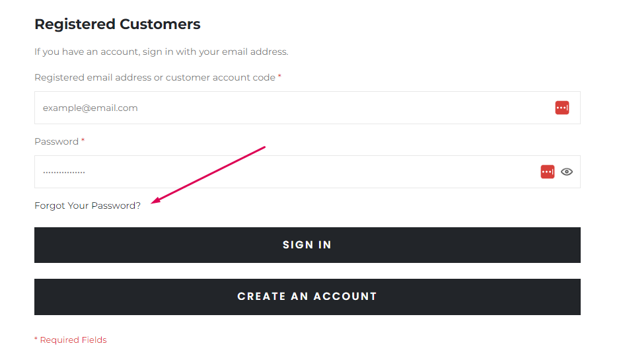Click the sign in instructions sentence
Screen dimensions: 619x364
tap(161, 52)
